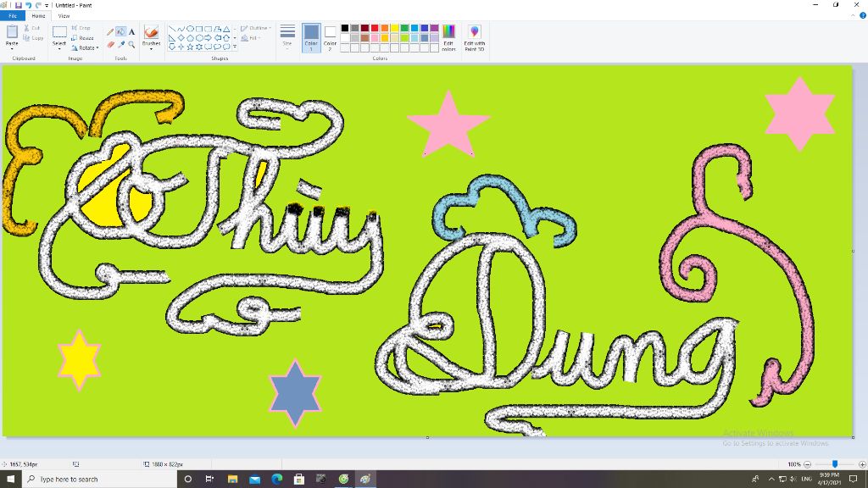The height and width of the screenshot is (488, 868).
Task: Open File Explorer from taskbar
Action: [232, 480]
